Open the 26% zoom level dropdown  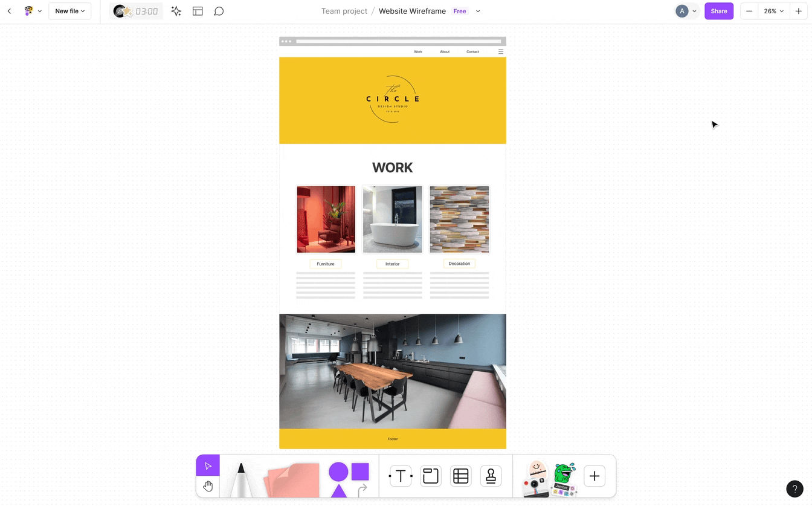coord(773,11)
